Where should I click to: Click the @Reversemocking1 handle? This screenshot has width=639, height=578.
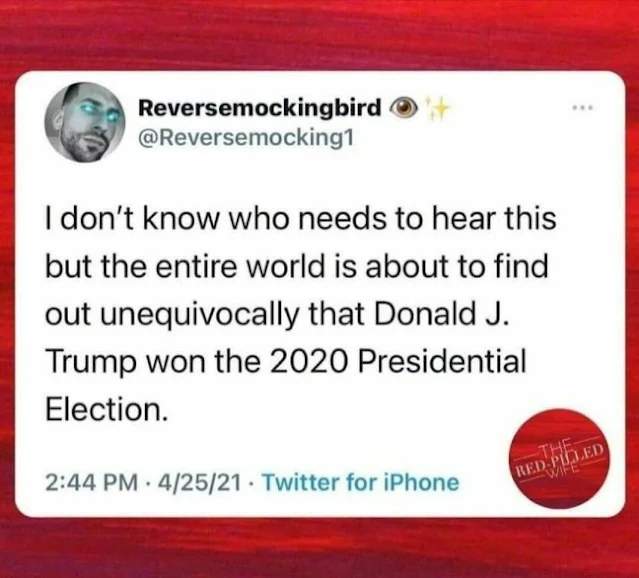[x=247, y=139]
